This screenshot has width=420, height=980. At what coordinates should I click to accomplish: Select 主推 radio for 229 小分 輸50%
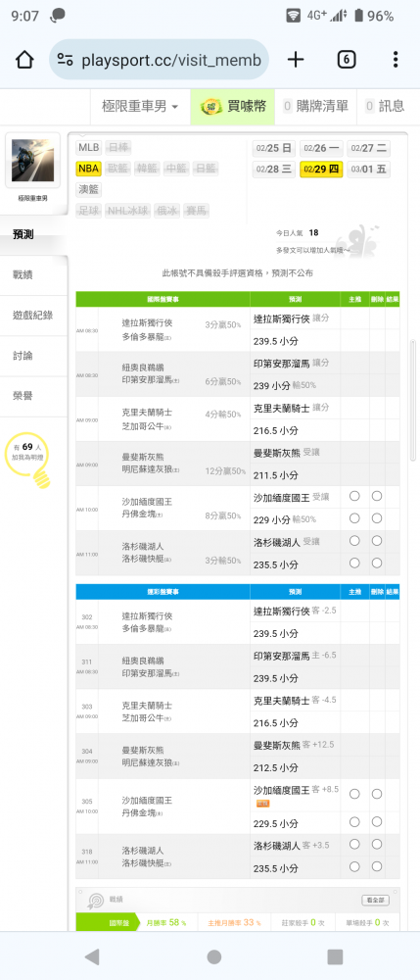tap(354, 518)
